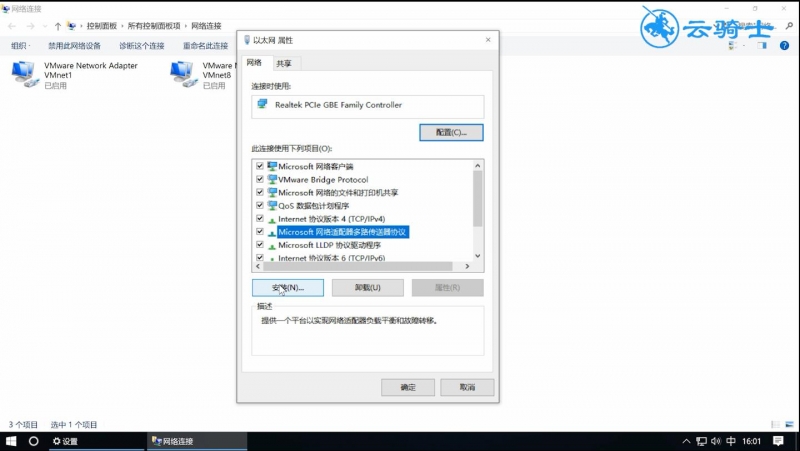Confirm with the 确定 button
800x451 pixels.
click(408, 387)
